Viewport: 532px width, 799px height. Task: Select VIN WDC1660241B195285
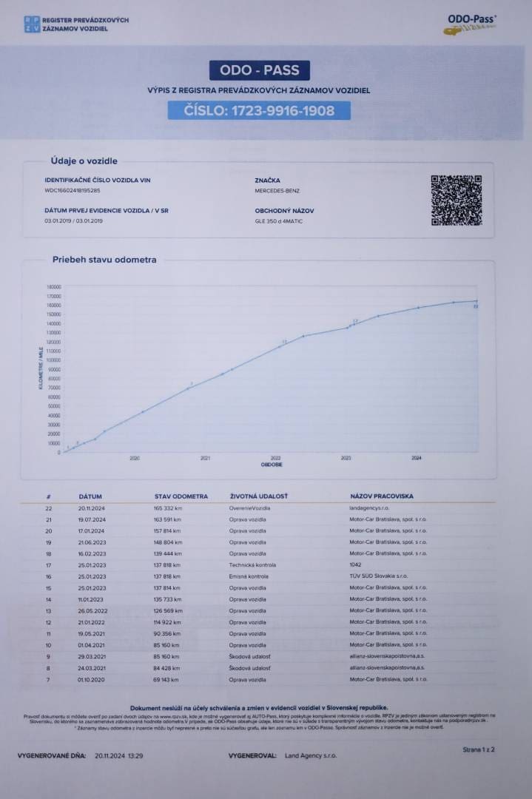tap(73, 191)
